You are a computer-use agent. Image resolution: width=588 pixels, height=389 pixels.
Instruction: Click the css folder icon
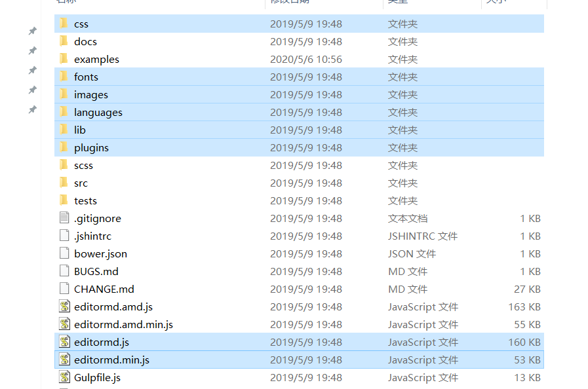click(x=64, y=23)
